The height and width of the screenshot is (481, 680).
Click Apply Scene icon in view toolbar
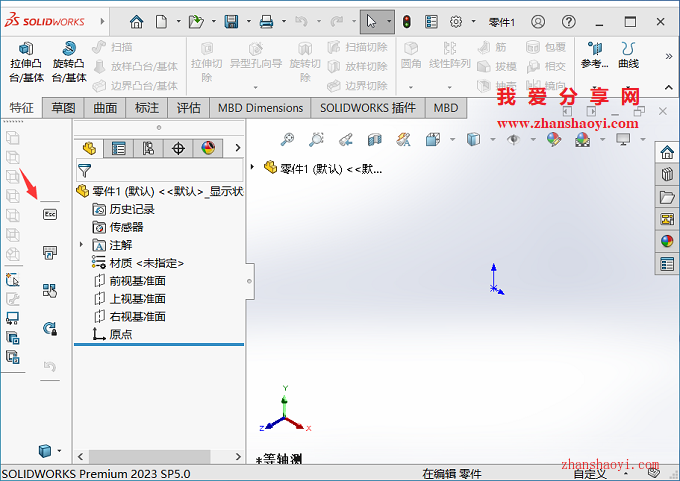click(582, 139)
